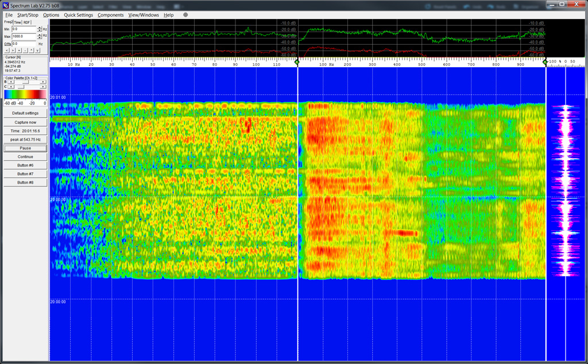Open the File menu

9,15
